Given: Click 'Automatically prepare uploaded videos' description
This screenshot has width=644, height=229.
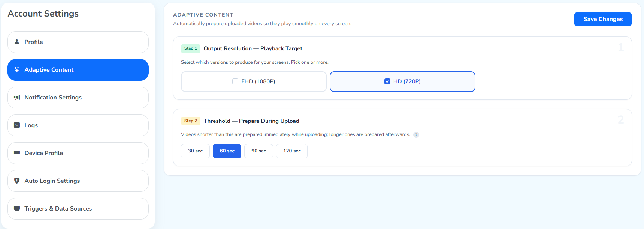Looking at the screenshot, I should click(x=262, y=24).
